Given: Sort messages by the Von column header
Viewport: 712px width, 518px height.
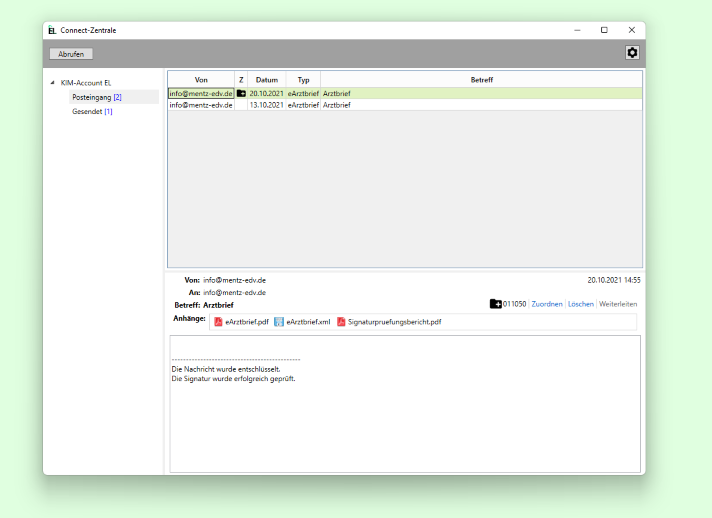Looking at the screenshot, I should tap(201, 79).
